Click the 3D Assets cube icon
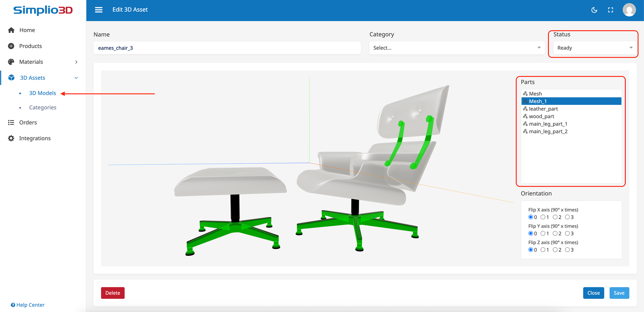Screen dimensions: 644x312 [x=11, y=78]
